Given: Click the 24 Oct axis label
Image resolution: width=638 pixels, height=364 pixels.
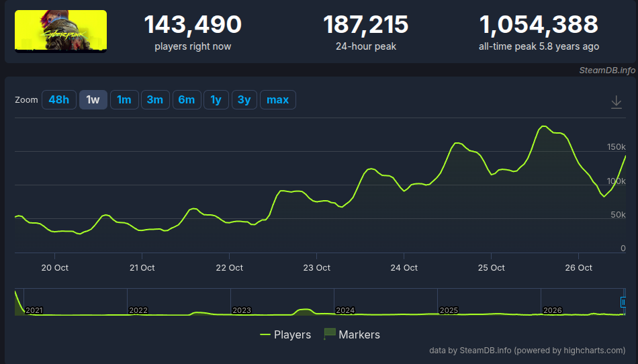Looking at the screenshot, I should (x=404, y=267).
